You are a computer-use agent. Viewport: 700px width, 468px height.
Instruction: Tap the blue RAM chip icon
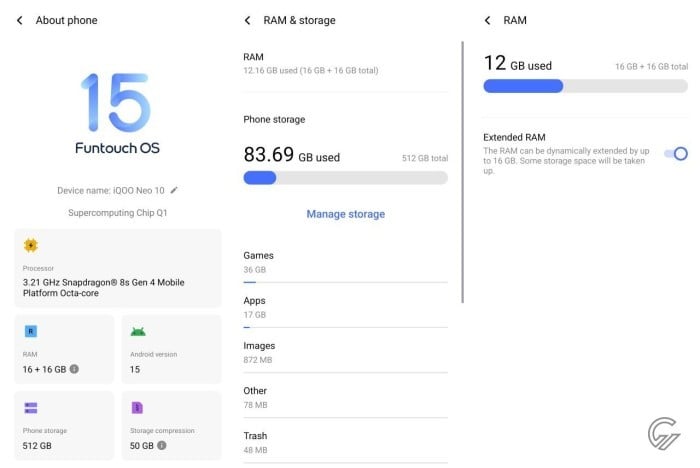tap(31, 331)
